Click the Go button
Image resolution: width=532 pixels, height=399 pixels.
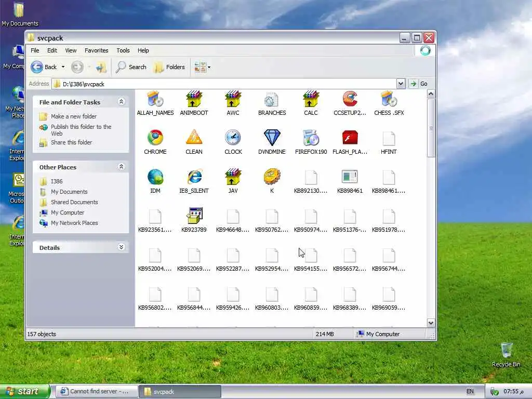(x=419, y=84)
